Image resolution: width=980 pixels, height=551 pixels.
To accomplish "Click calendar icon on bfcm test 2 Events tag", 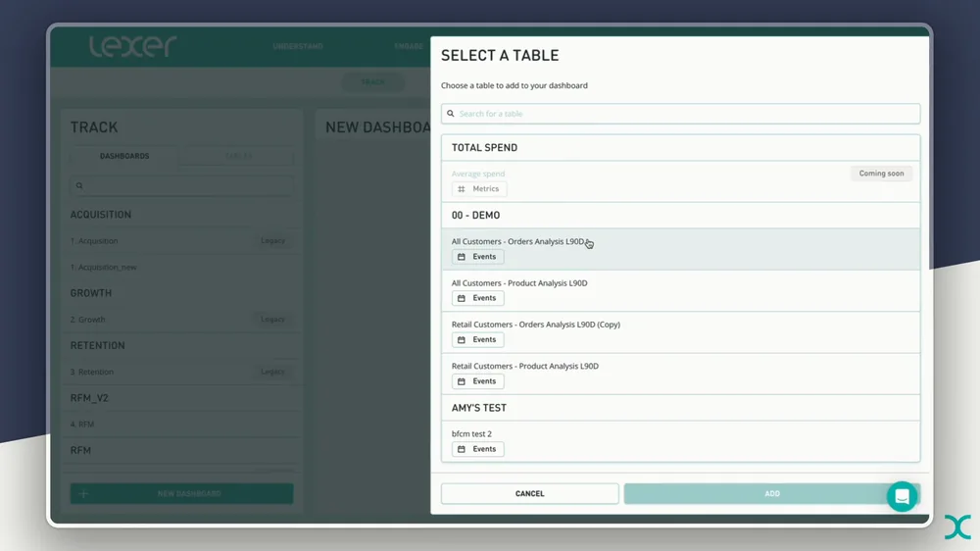I will tap(462, 449).
